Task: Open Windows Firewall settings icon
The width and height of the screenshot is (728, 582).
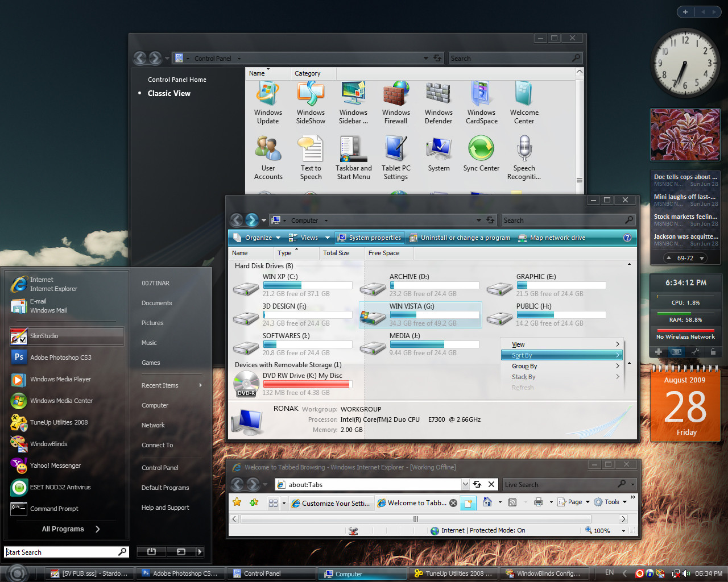Action: 396,103
